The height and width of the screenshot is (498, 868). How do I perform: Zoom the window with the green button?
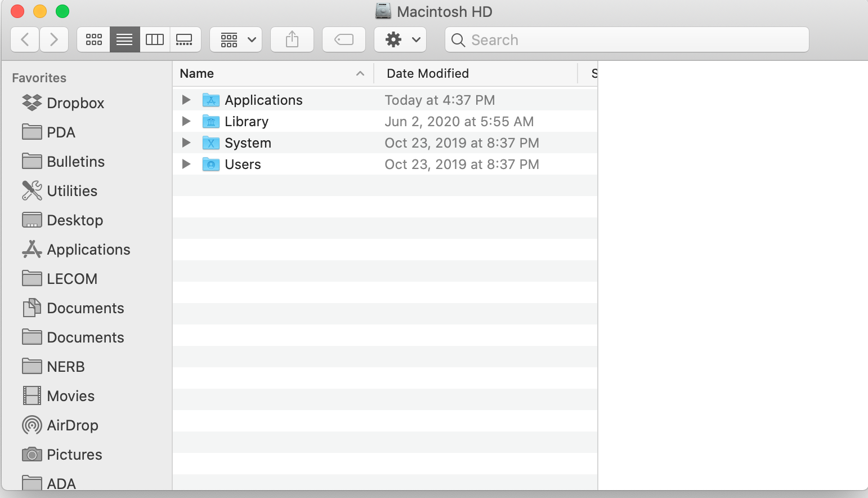62,11
